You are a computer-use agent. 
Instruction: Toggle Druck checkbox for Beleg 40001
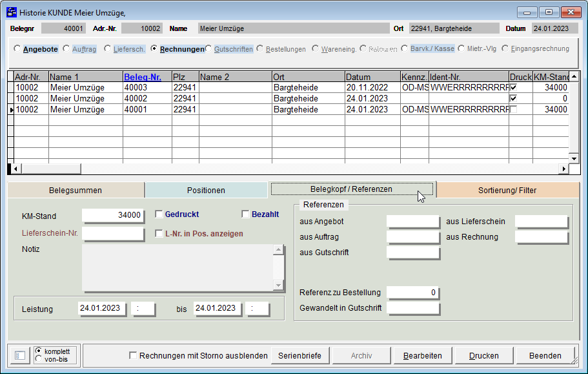pyautogui.click(x=513, y=109)
